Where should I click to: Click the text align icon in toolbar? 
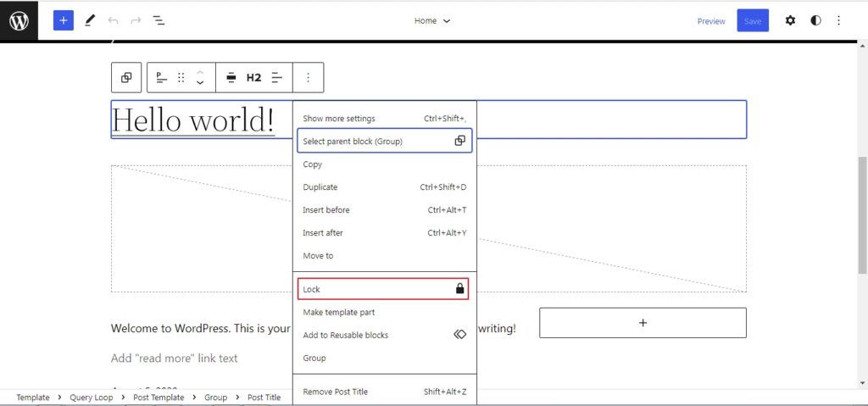click(277, 77)
